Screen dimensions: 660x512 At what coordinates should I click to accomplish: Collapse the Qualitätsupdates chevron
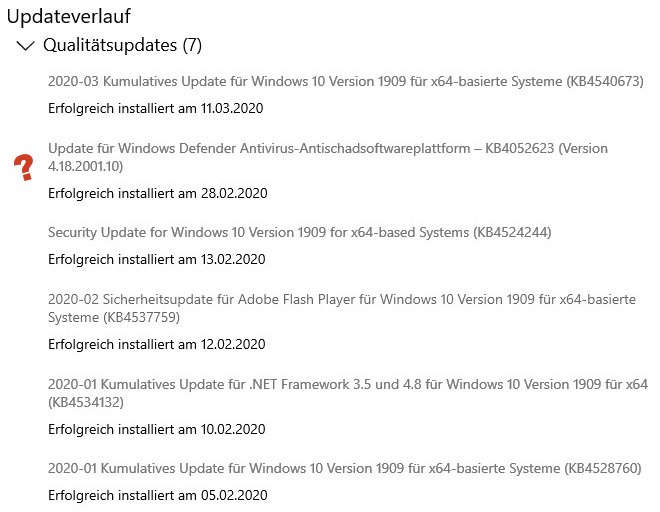25,45
